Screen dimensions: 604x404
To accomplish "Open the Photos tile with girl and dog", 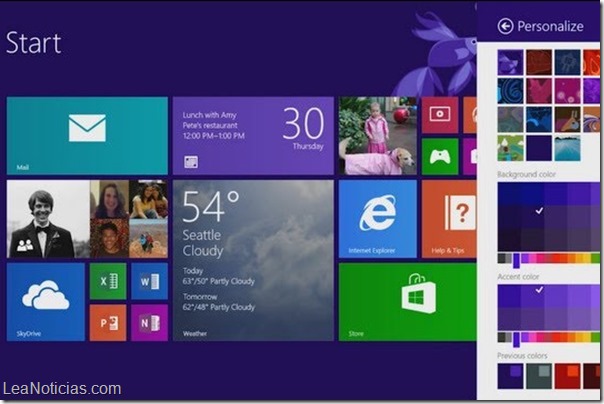I will 378,136.
